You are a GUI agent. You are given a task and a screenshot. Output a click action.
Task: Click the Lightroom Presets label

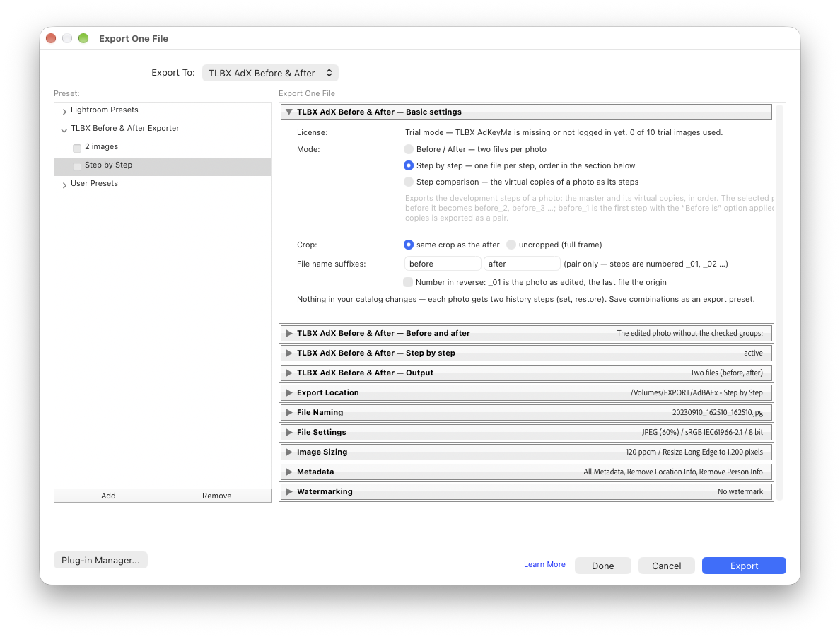pos(105,110)
